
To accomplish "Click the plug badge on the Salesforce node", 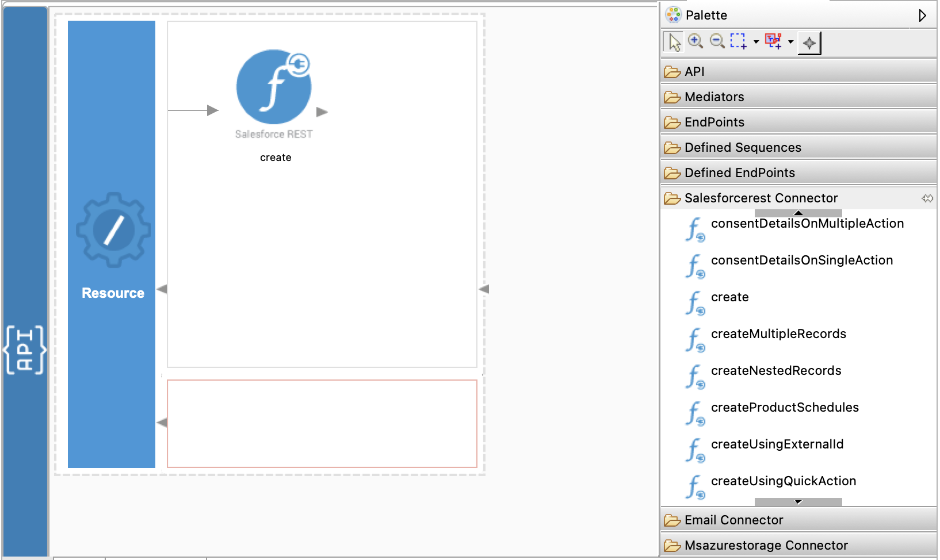I will coord(299,64).
